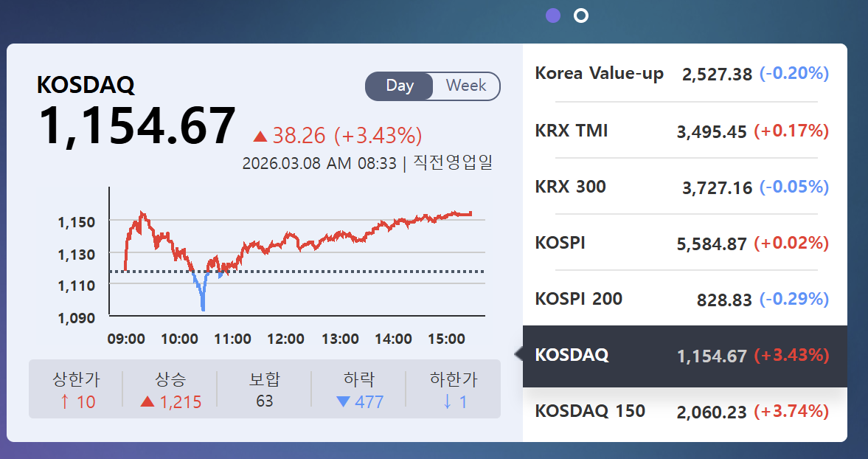Click the KOSPI value 5,584.87
Image resolution: width=868 pixels, height=459 pixels.
(x=712, y=244)
